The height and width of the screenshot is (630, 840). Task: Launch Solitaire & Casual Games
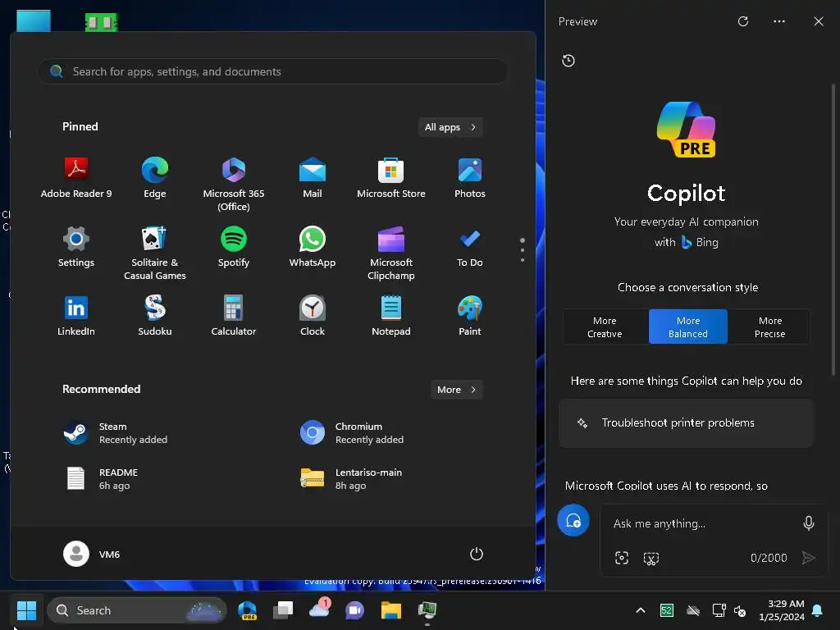[155, 253]
